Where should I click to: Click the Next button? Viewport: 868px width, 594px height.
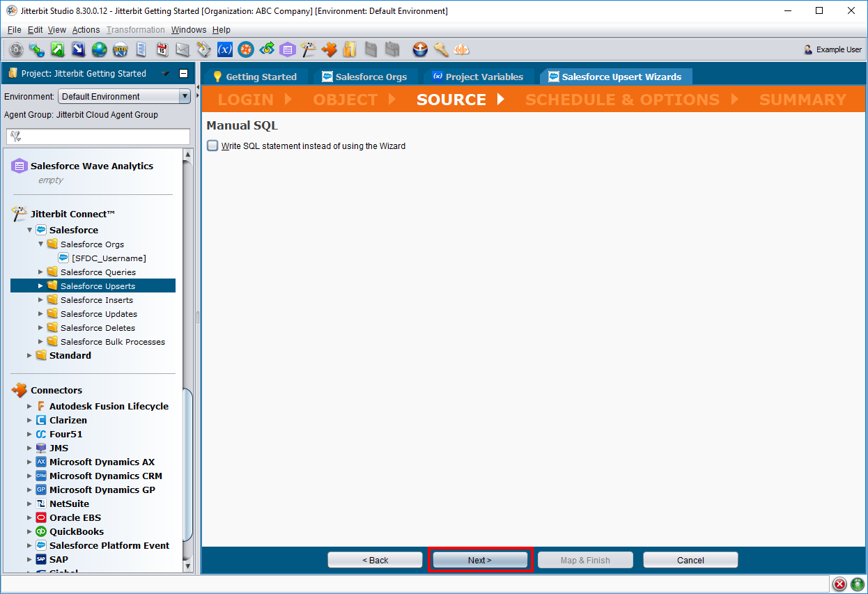coord(479,560)
